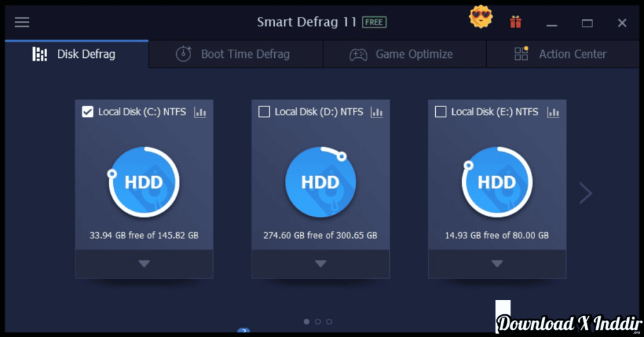Click the FREE edition badge
The height and width of the screenshot is (337, 644).
[x=374, y=22]
